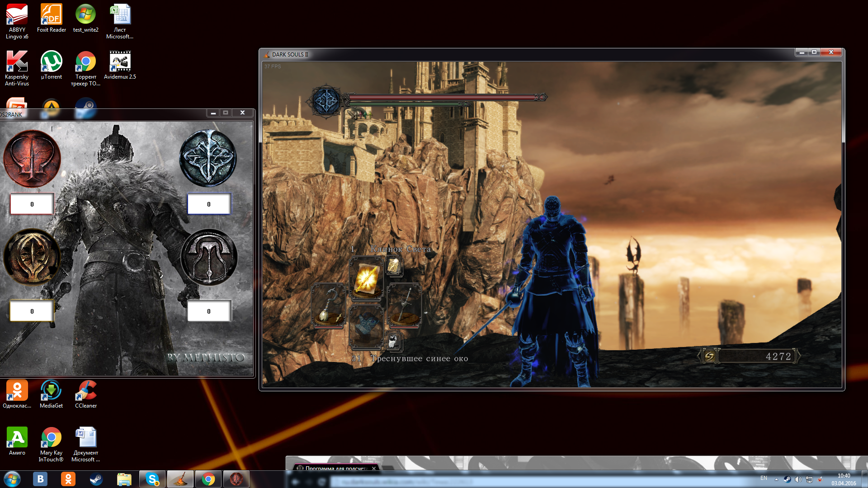The height and width of the screenshot is (488, 868).
Task: Select the rank field under the bronze emblem
Action: (x=32, y=311)
